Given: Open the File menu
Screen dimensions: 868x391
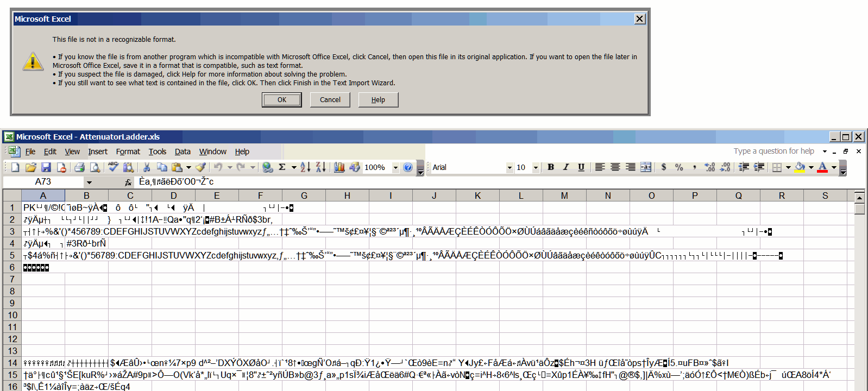Looking at the screenshot, I should click(30, 152).
